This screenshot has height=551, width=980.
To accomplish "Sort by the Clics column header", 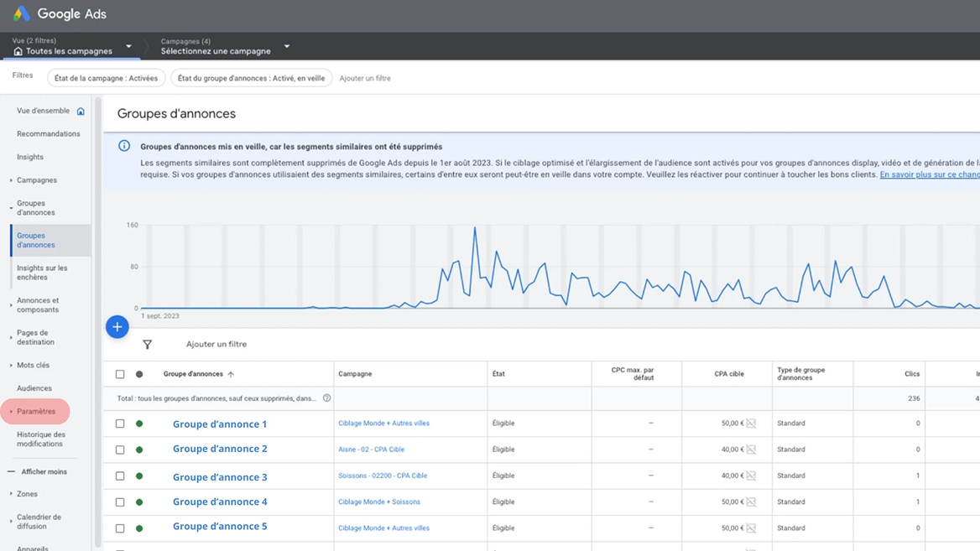I will tap(912, 373).
